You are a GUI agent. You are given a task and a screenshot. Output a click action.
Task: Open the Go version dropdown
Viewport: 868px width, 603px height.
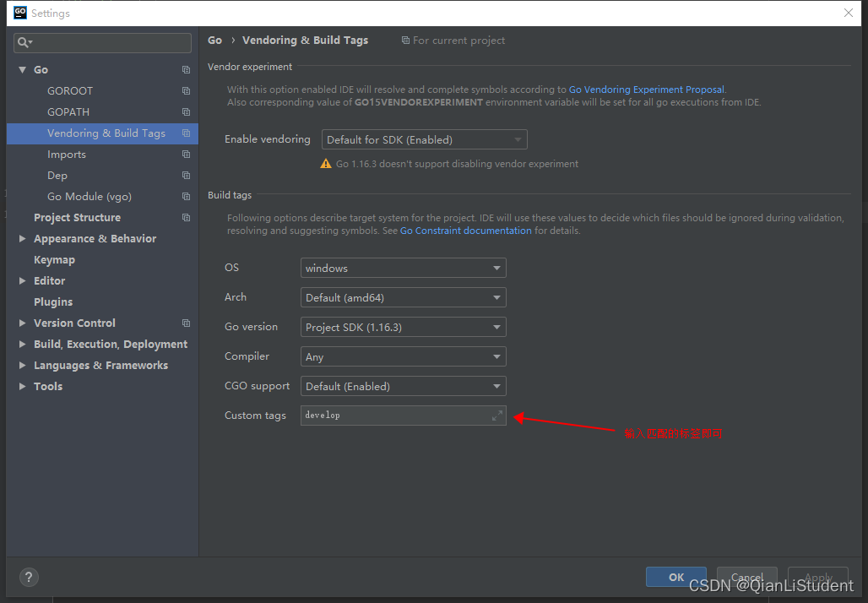403,327
